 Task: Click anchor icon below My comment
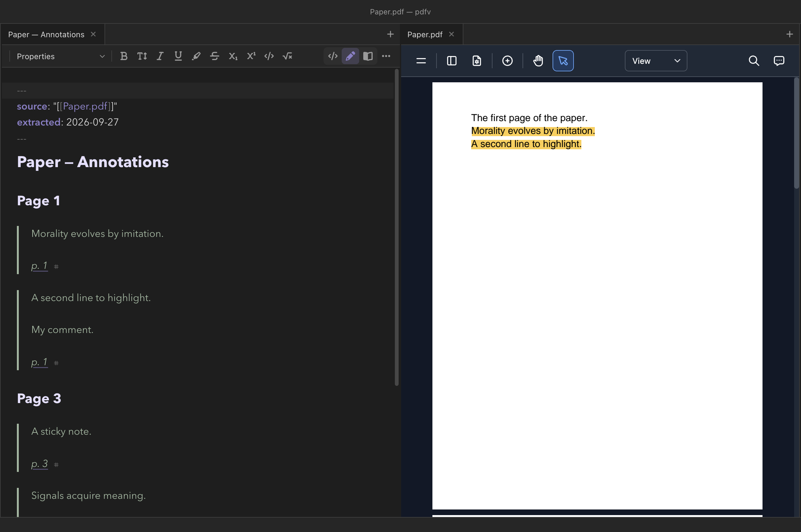click(56, 363)
